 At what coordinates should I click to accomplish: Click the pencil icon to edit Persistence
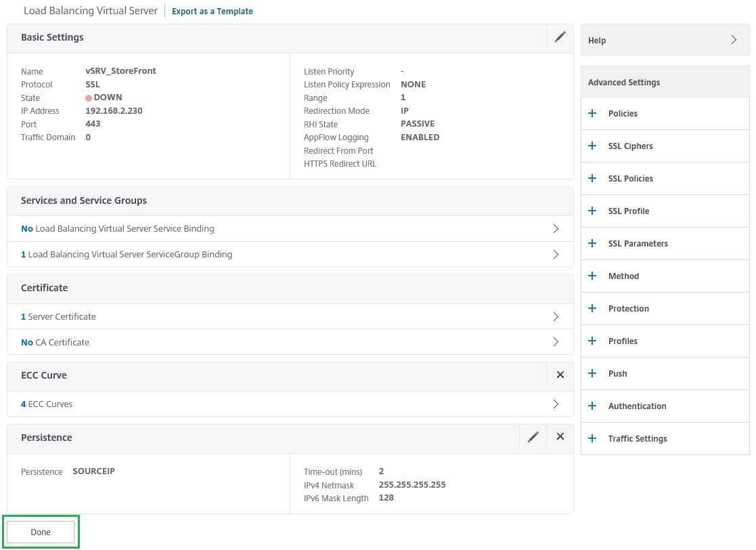coord(533,436)
